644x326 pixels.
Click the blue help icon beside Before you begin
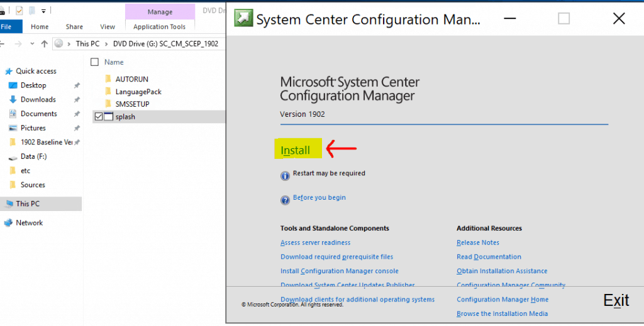click(x=285, y=200)
